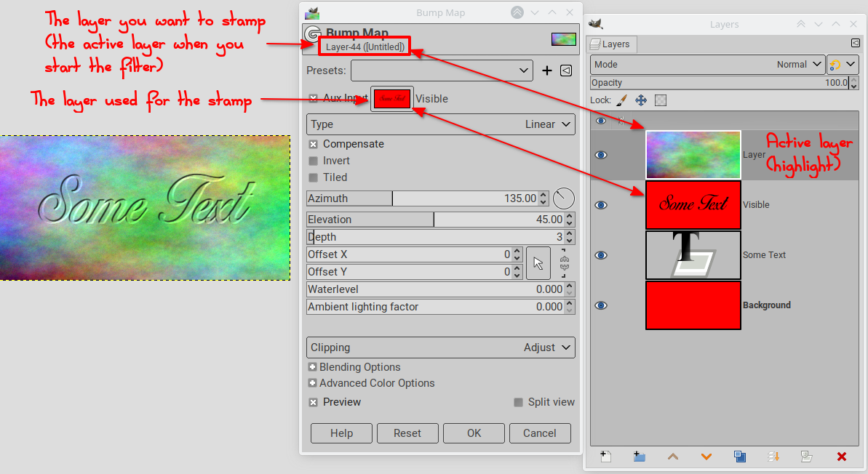Click the GEGL logo beside Bump Map heading

[313, 34]
